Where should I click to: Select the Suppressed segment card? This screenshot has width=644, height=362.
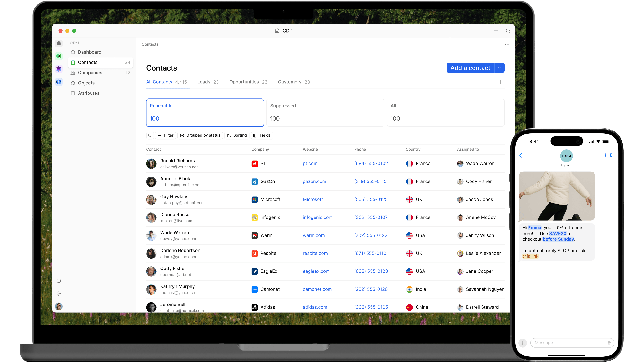click(325, 113)
